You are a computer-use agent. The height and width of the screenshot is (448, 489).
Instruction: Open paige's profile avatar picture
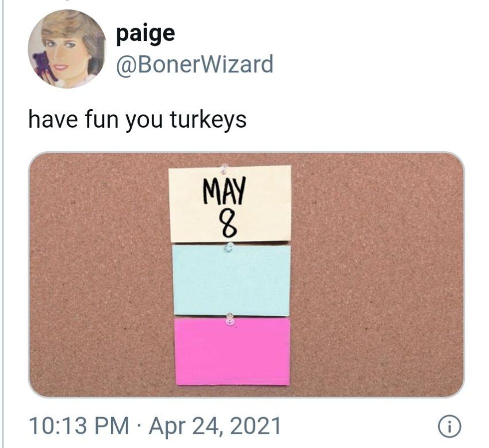pyautogui.click(x=67, y=49)
